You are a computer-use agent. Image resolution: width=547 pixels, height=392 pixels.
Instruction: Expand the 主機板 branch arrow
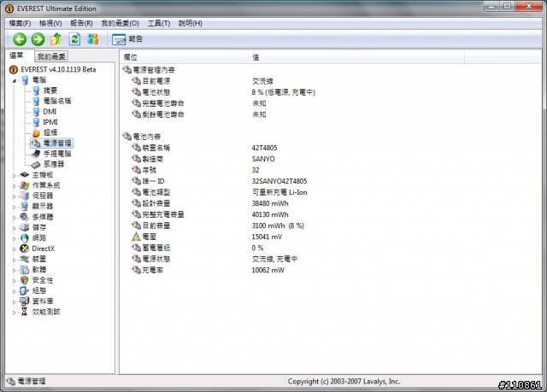tap(15, 175)
